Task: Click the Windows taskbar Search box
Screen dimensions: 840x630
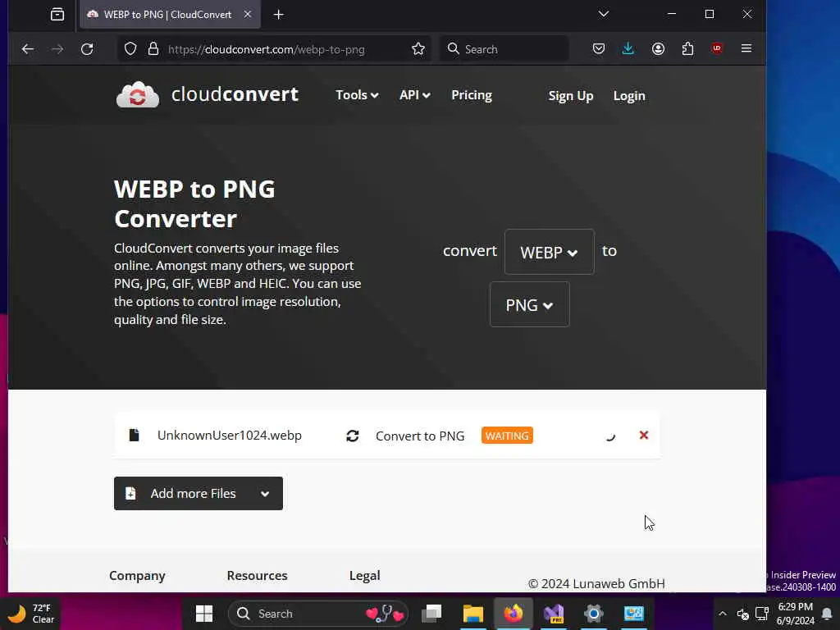Action: point(318,614)
